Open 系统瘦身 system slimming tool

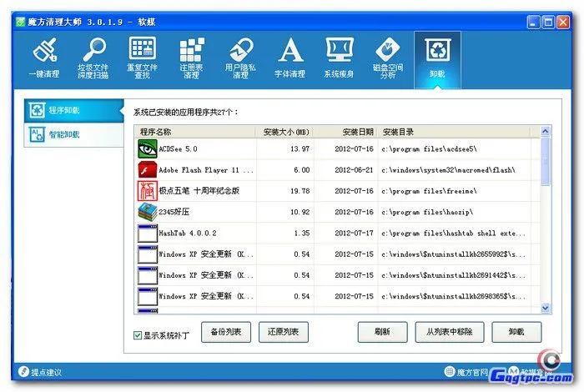coord(339,58)
